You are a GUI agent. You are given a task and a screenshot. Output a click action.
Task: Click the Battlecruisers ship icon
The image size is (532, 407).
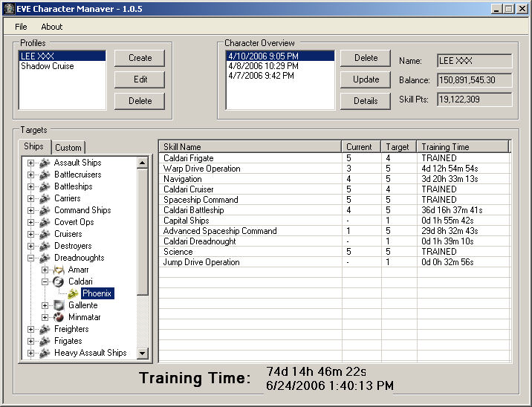tap(45, 175)
